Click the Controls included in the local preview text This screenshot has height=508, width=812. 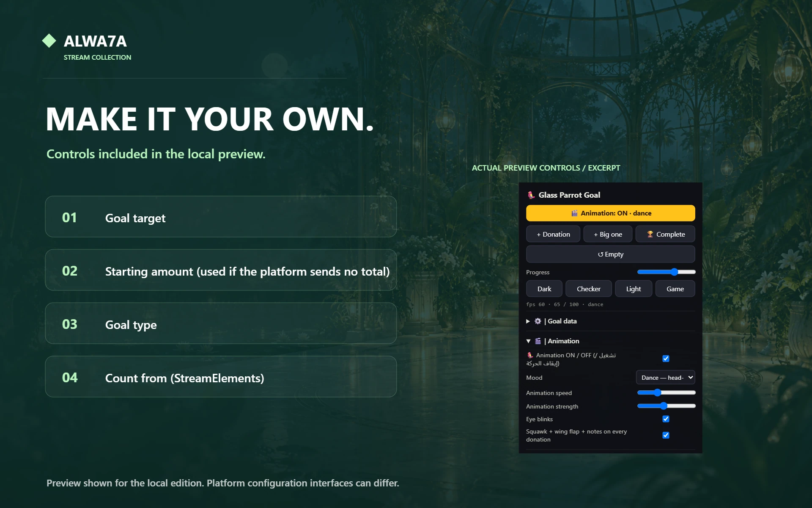[x=156, y=154]
